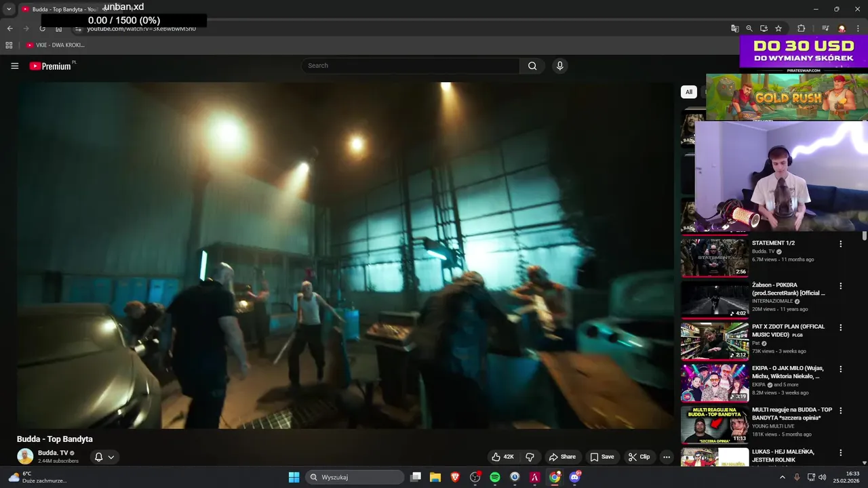Open the Żabson - POKORA video title

click(x=789, y=289)
